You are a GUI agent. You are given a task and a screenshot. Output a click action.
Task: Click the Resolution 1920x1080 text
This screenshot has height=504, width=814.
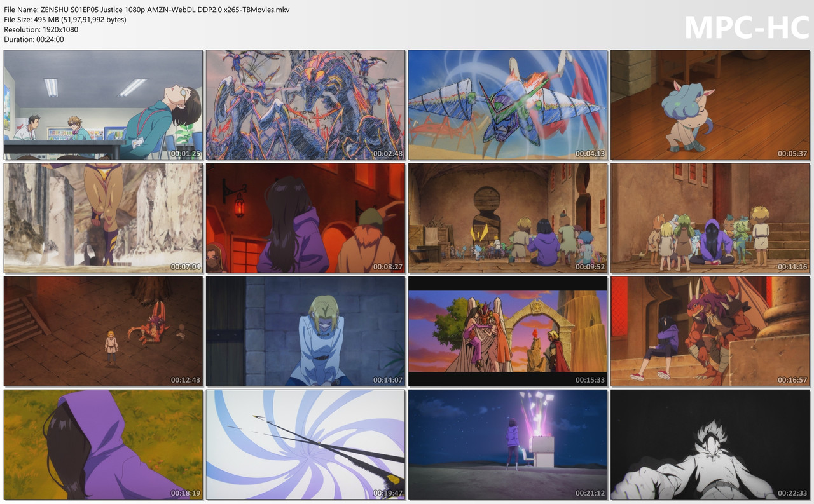coord(41,29)
